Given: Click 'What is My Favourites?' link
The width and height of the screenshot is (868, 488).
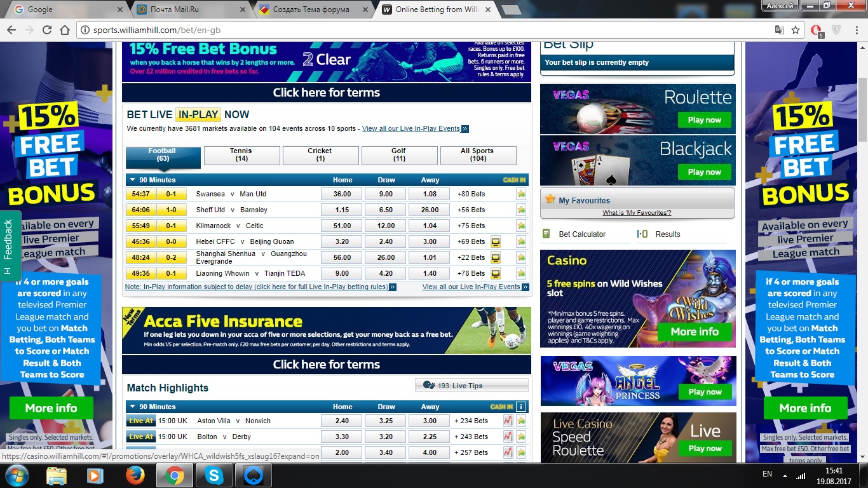Looking at the screenshot, I should [x=637, y=213].
